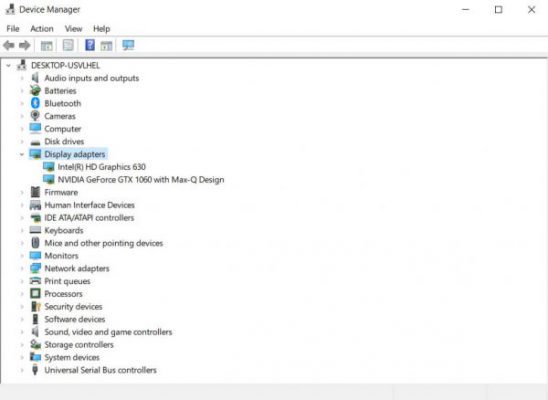Select the Bluetooth category icon
Viewport: 548px width, 400px height.
pos(35,103)
